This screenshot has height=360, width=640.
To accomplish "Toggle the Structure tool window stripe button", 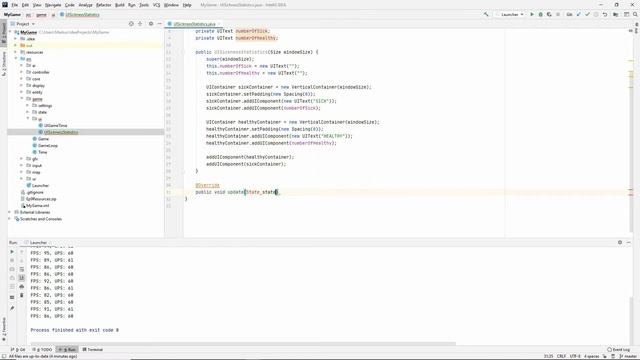I will tap(4, 63).
